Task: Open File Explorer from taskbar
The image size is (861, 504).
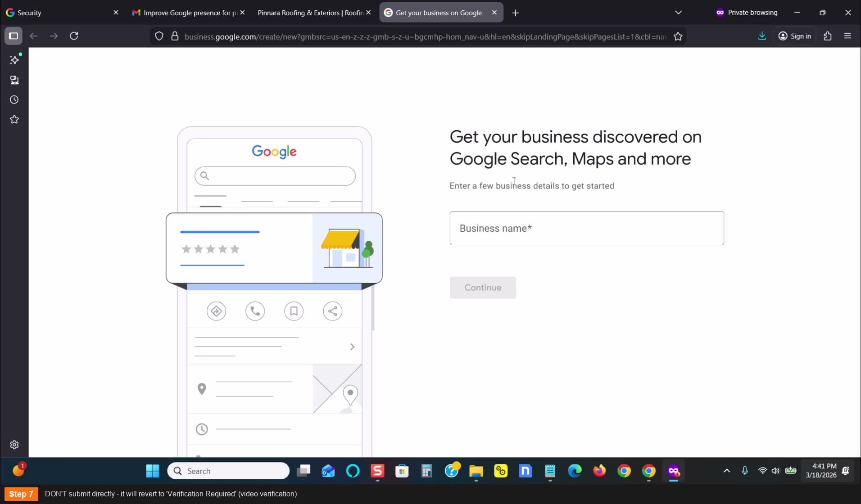Action: coord(476,471)
